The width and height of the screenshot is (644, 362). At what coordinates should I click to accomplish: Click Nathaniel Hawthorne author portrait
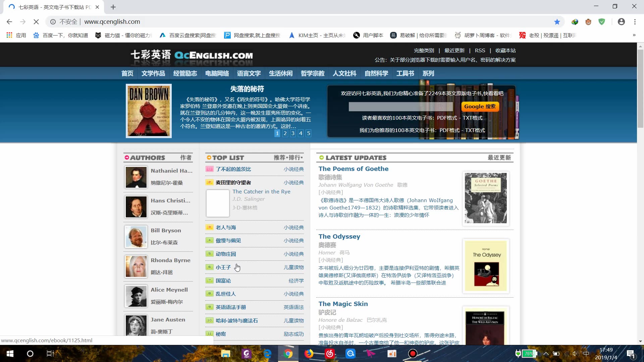[x=136, y=177]
